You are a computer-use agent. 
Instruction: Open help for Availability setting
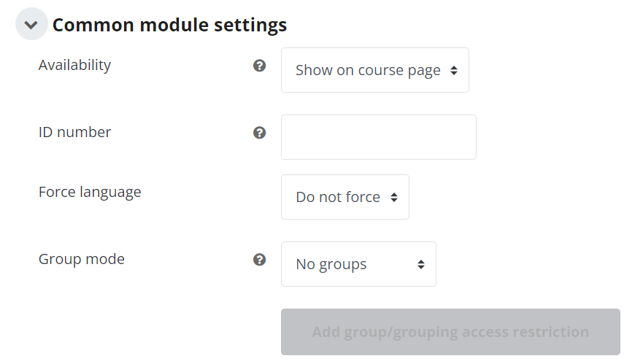click(x=259, y=65)
